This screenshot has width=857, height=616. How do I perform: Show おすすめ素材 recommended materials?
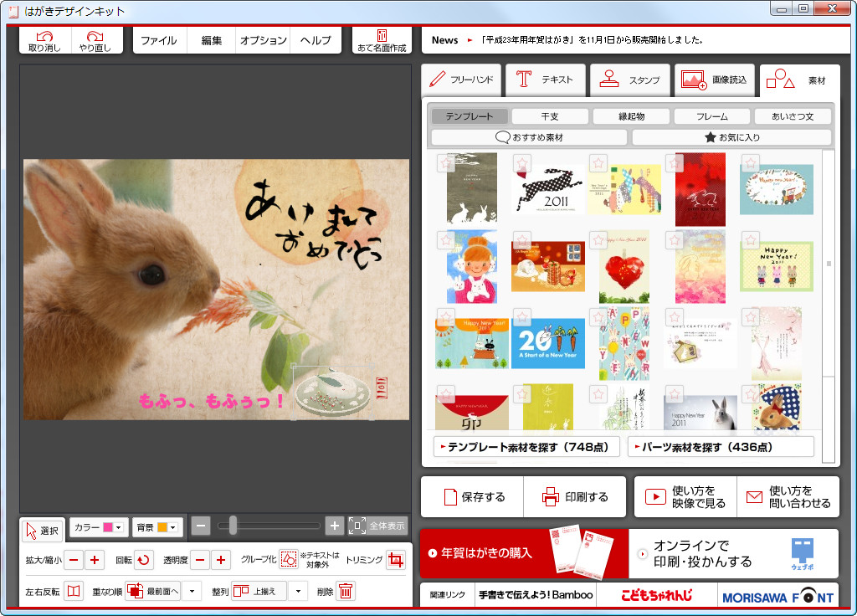click(529, 137)
